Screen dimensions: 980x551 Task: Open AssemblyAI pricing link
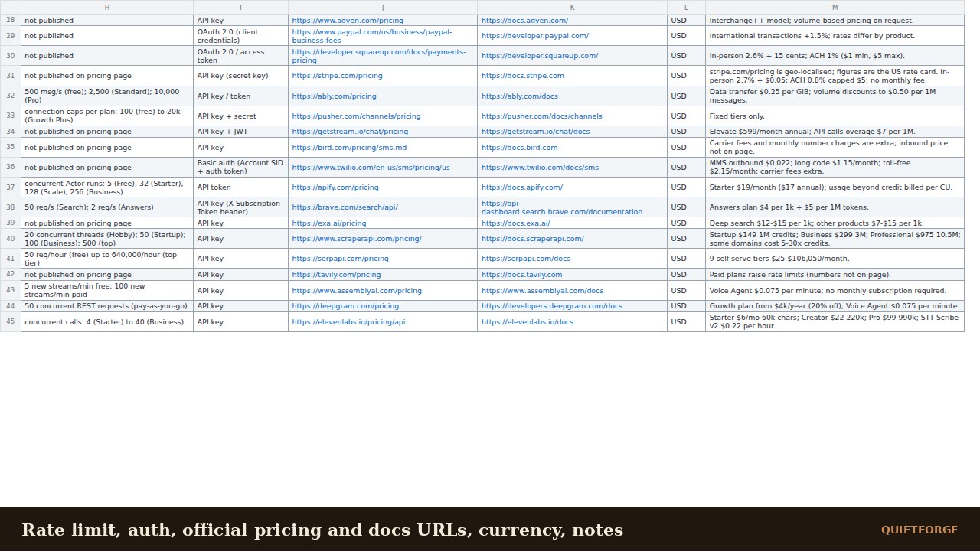coord(357,291)
